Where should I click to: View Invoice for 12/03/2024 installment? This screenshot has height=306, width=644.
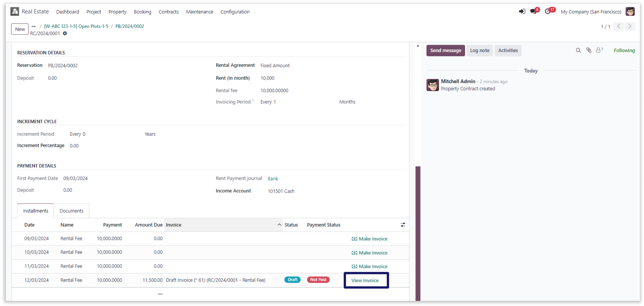pos(365,280)
